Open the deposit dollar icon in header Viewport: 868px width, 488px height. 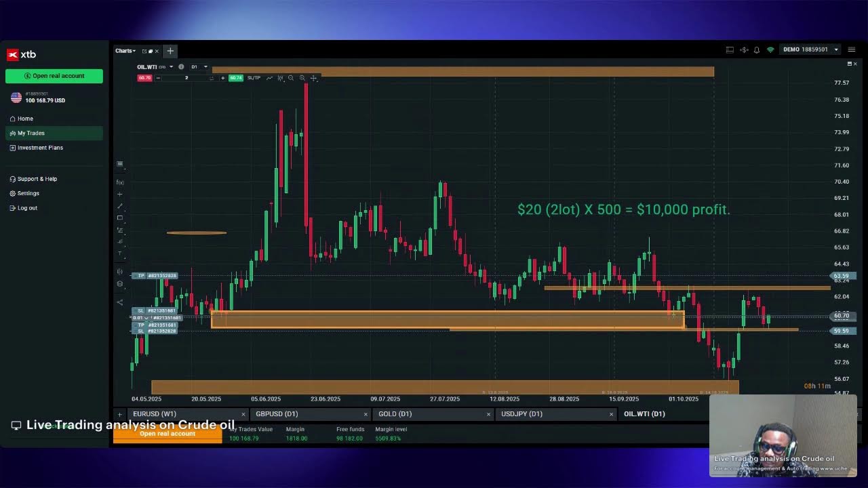(x=744, y=49)
